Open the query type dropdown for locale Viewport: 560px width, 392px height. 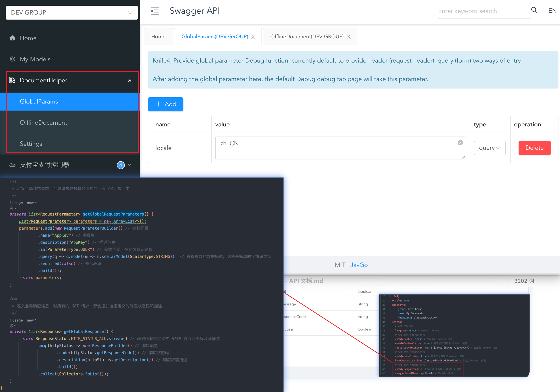[489, 148]
